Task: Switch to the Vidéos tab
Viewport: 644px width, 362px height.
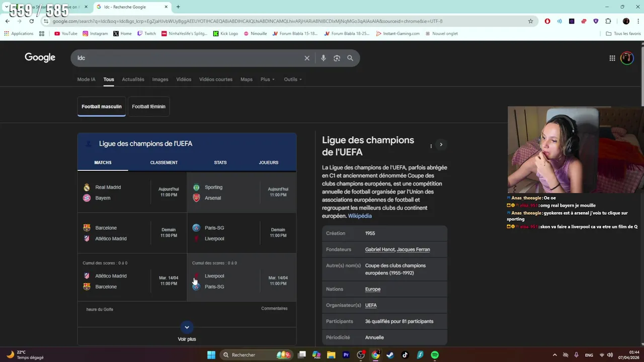Action: click(x=184, y=79)
